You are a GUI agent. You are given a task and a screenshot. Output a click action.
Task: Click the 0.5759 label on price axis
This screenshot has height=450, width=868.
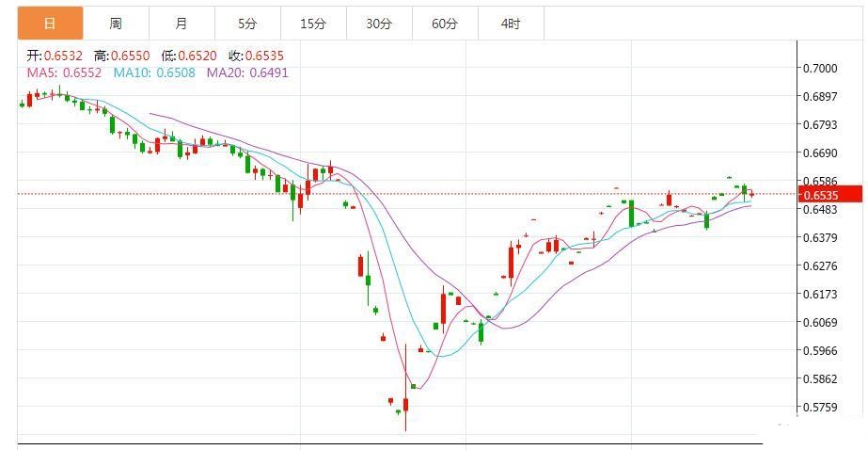pos(819,408)
